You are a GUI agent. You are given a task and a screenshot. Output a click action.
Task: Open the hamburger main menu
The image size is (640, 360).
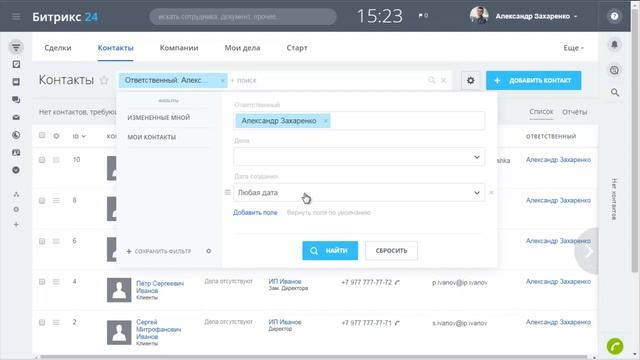point(16,17)
